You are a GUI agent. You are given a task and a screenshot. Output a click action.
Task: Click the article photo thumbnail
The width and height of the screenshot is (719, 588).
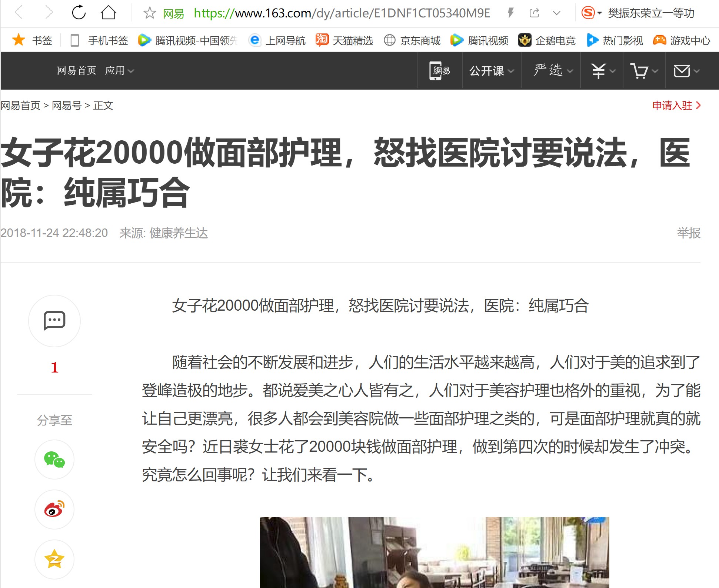click(x=435, y=552)
